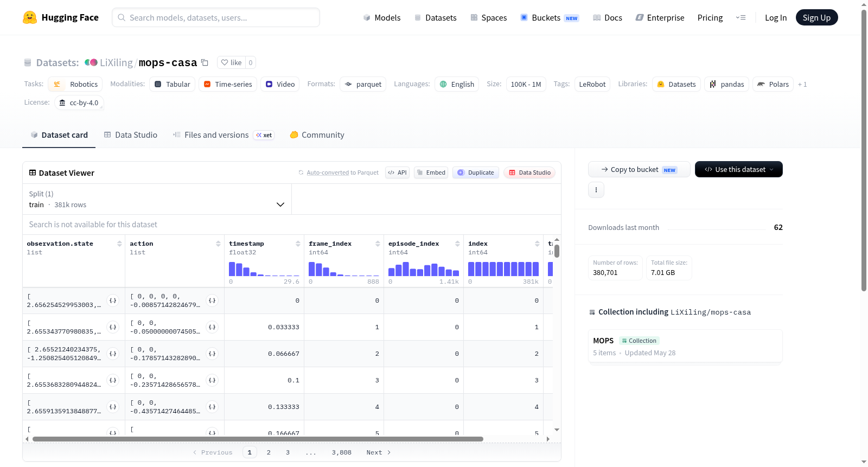Image resolution: width=868 pixels, height=467 pixels.
Task: Expand JSON for observation.state 2.656254529953003 row
Action: (x=113, y=300)
